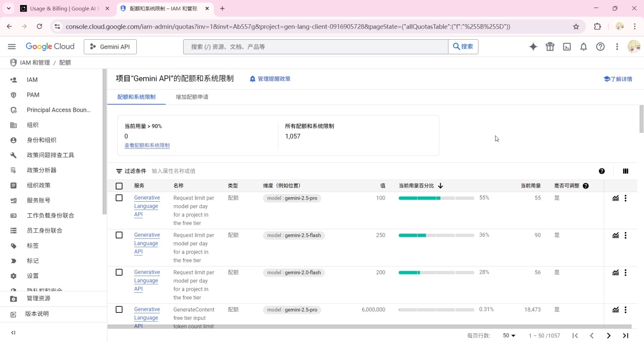Viewport: 644px width, 342px height.
Task: Open the Gemini API project selector
Action: coord(110,47)
